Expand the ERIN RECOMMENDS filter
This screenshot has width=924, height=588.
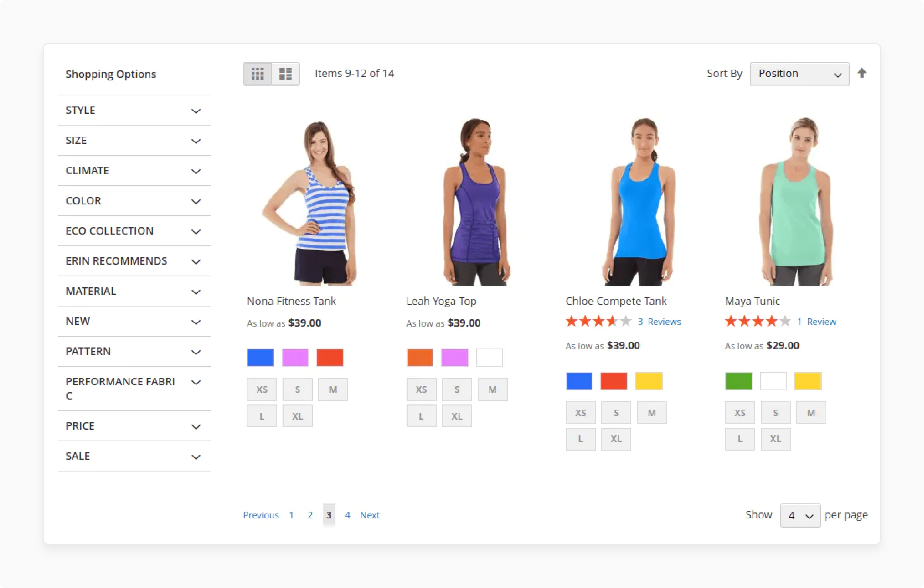pyautogui.click(x=134, y=261)
